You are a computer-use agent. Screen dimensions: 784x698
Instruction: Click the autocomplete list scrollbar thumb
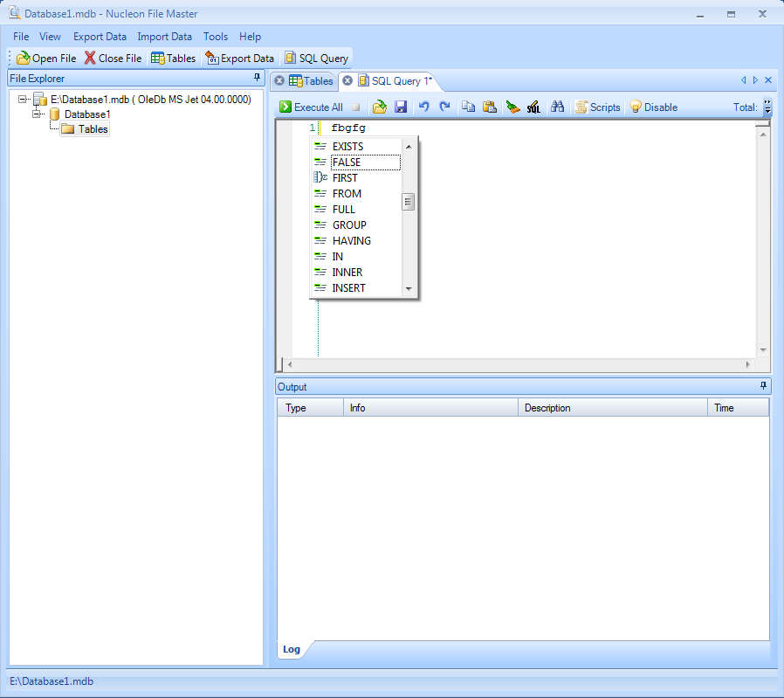[x=408, y=202]
